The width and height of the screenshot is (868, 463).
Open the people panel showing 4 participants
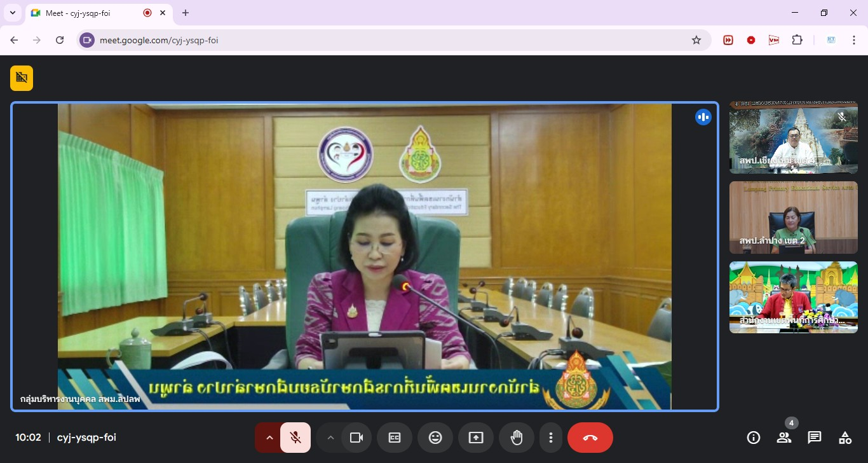(784, 438)
